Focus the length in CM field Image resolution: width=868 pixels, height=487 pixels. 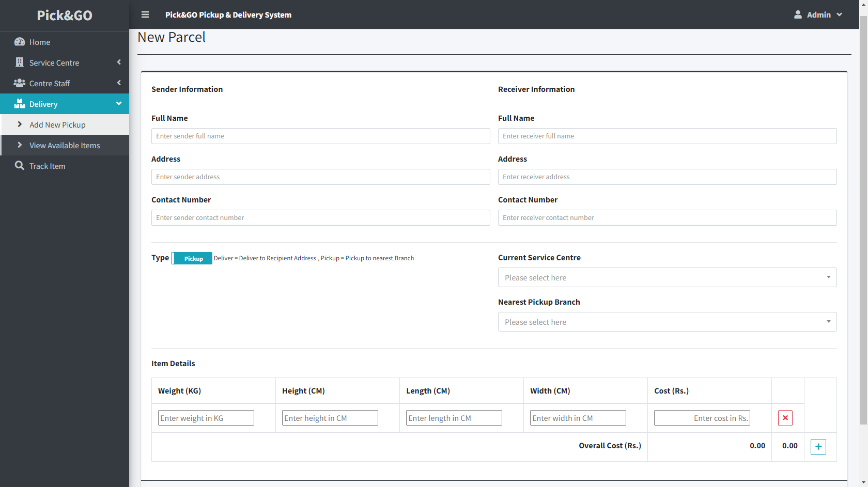pos(454,418)
